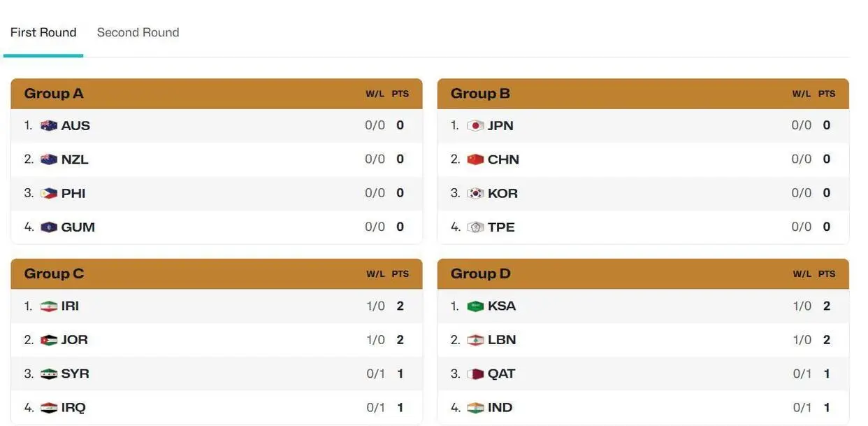Click the Group A header
This screenshot has height=426, width=868.
54,94
